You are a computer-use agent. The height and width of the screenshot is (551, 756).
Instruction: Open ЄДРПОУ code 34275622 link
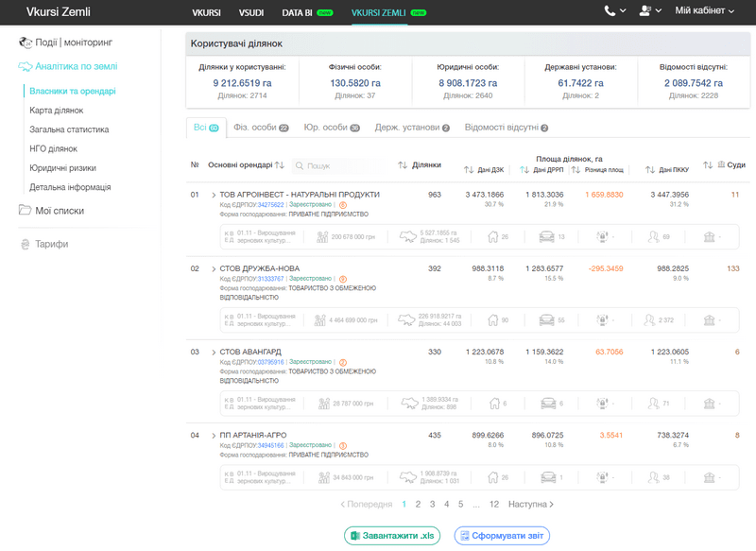[271, 205]
